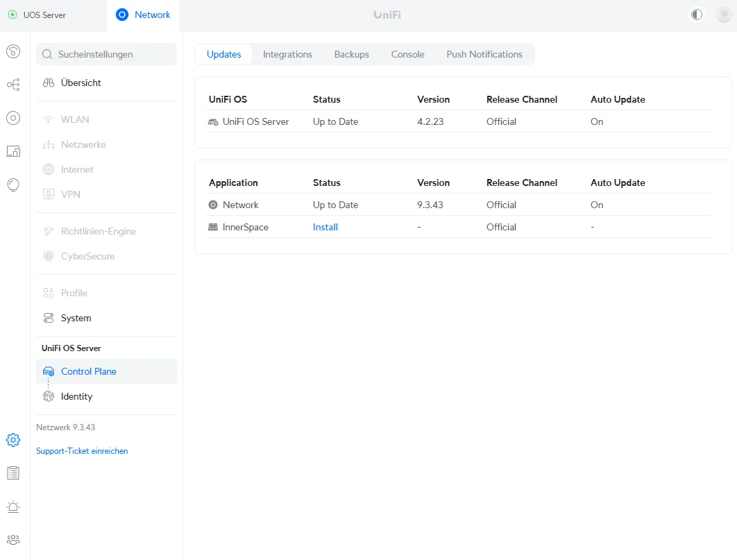Click the UniFi OS Server name cell
The width and height of the screenshot is (737, 560).
(255, 121)
